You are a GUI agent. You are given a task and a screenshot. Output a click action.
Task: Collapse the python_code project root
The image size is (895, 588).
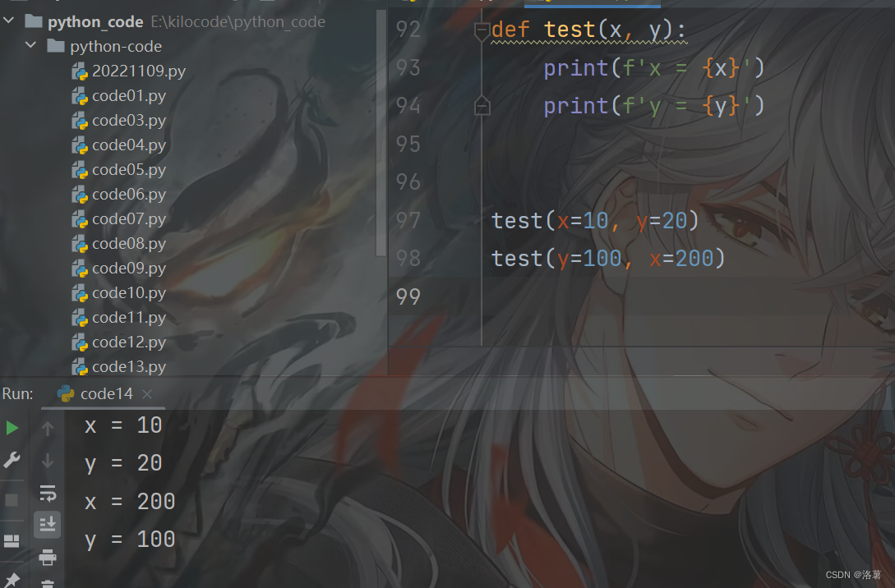pyautogui.click(x=8, y=21)
